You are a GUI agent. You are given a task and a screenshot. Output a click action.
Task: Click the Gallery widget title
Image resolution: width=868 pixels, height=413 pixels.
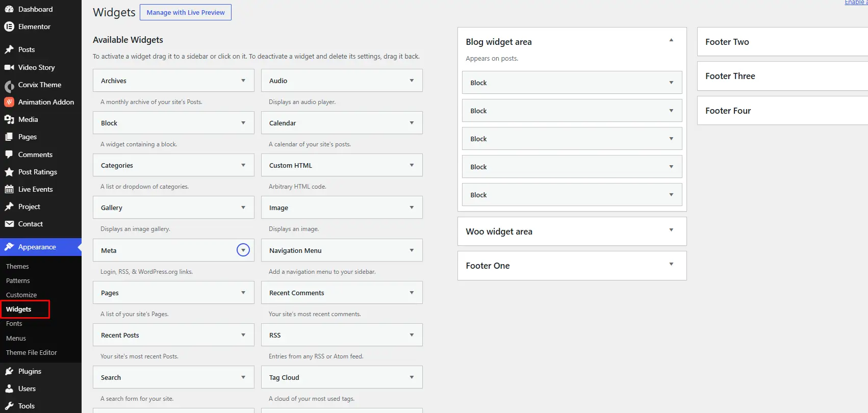click(x=112, y=208)
